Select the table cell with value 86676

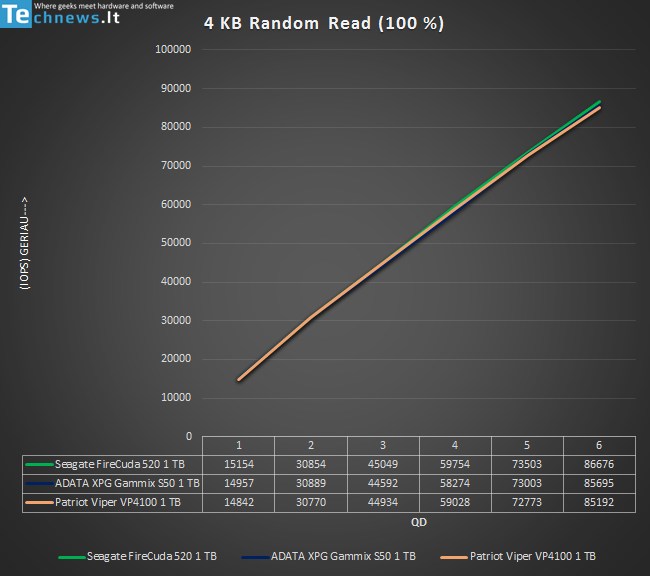[598, 464]
